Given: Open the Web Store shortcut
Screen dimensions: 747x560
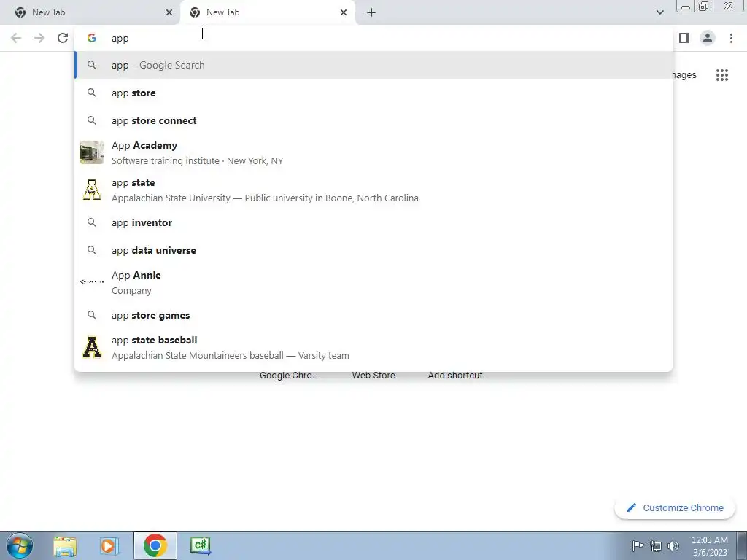Looking at the screenshot, I should pyautogui.click(x=373, y=376).
